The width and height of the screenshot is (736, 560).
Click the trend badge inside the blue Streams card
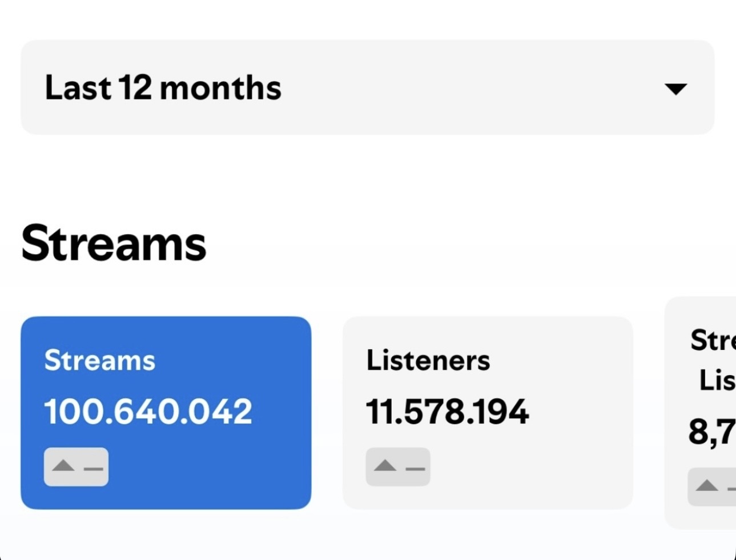click(76, 467)
